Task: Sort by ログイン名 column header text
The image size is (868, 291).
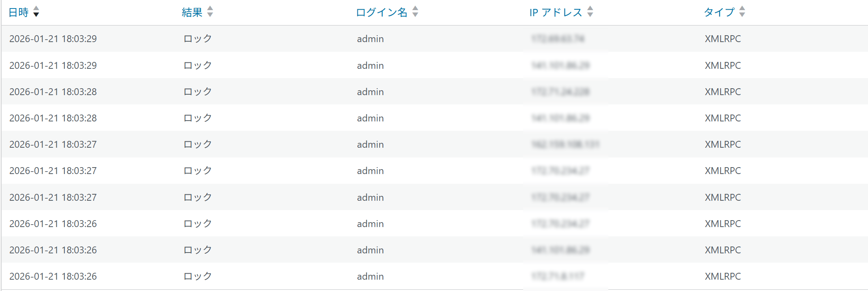Action: click(382, 13)
